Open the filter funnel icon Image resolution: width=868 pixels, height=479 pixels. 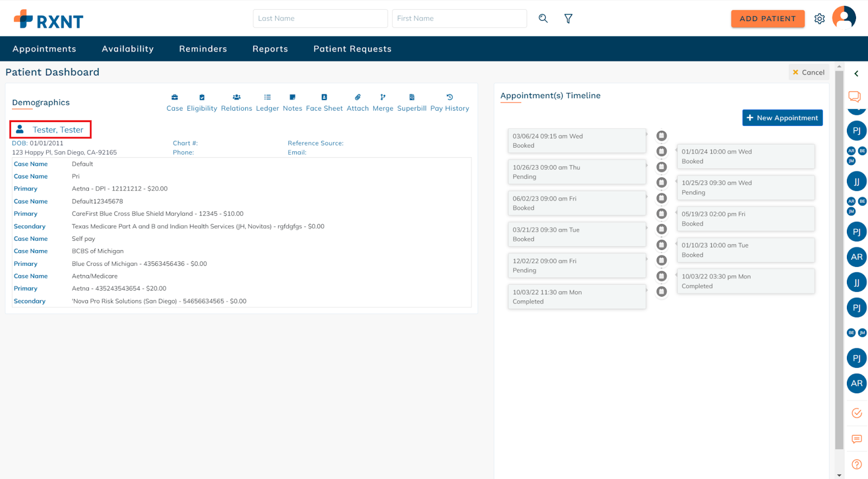569,18
